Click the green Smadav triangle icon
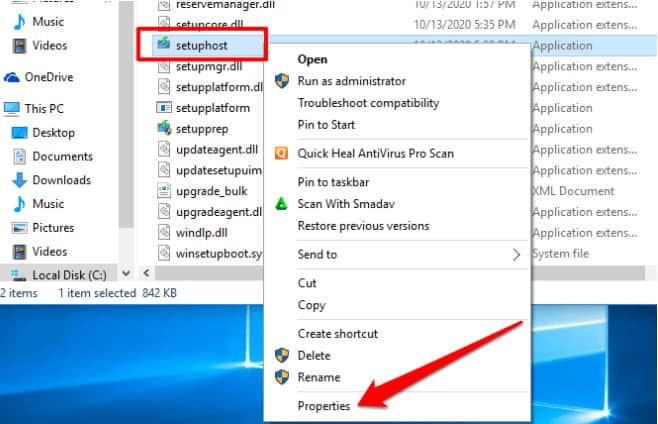 (x=281, y=204)
